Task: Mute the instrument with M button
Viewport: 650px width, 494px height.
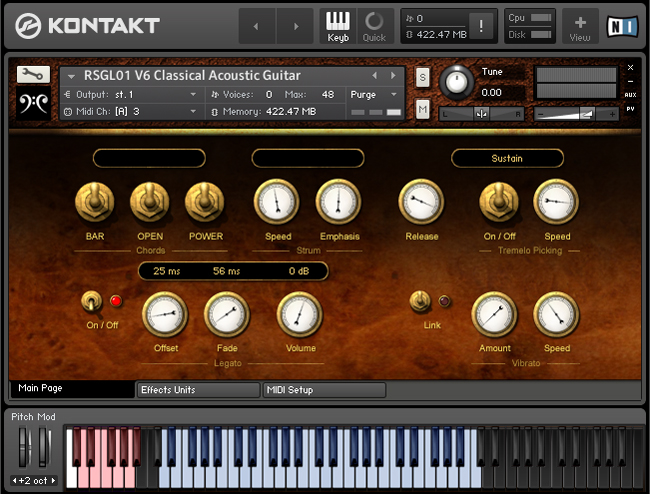Action: tap(422, 109)
